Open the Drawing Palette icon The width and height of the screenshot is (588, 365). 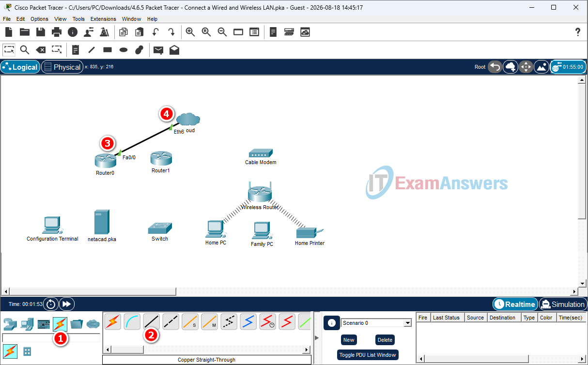click(x=238, y=32)
